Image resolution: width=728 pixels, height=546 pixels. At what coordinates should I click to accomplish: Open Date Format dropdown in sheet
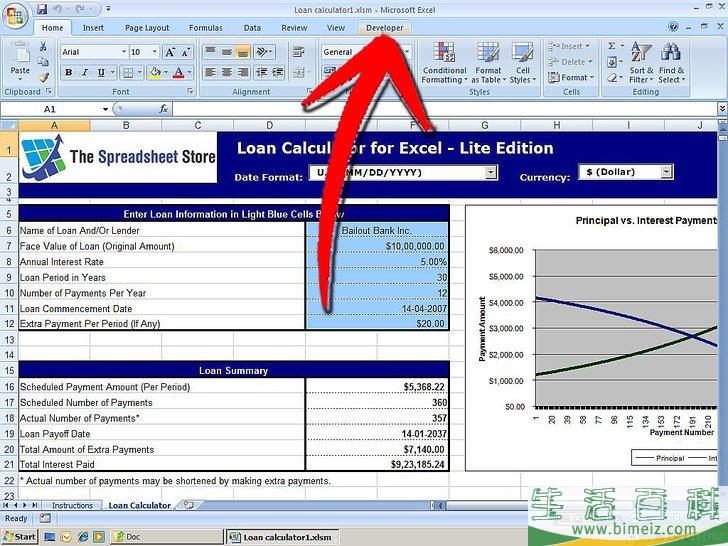tap(490, 172)
